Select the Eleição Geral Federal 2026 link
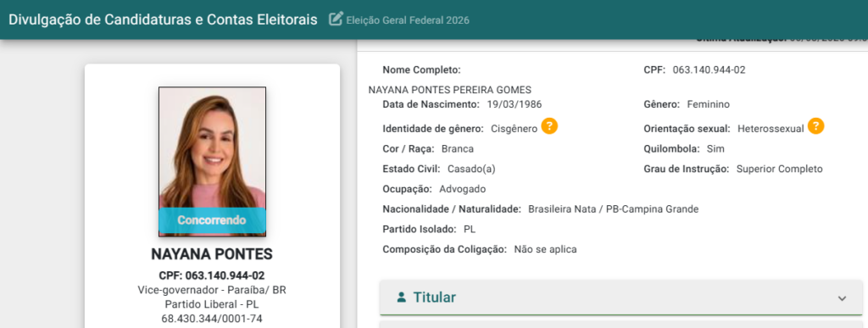Screen dimensions: 868x328 click(408, 20)
